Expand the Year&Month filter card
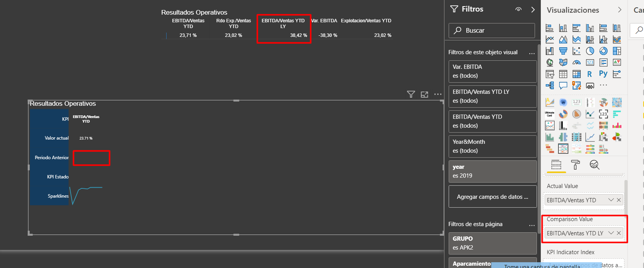Viewport: 644px width, 268px height. [493, 146]
